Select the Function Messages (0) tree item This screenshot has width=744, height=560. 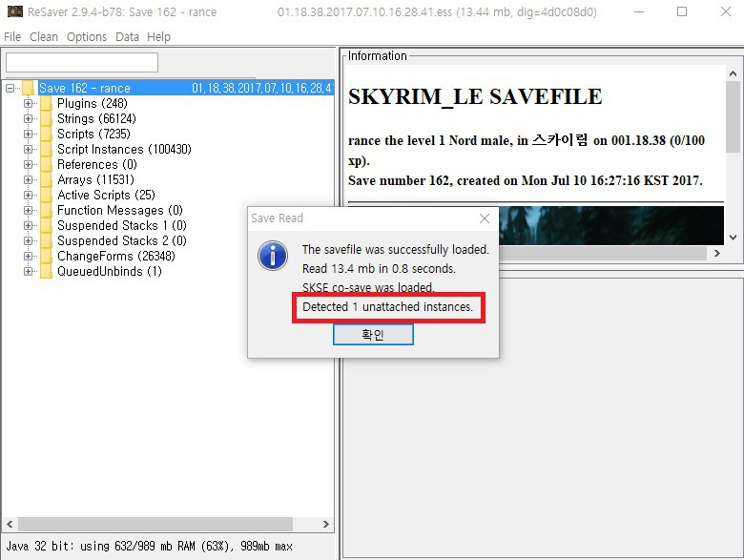click(119, 210)
